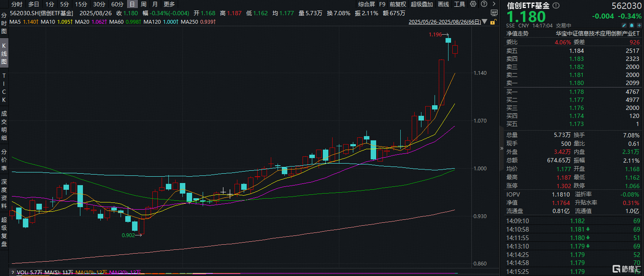This screenshot has height=276, width=644.
Task: Click the 超级叠加 overlay button
Action: (x=422, y=4)
